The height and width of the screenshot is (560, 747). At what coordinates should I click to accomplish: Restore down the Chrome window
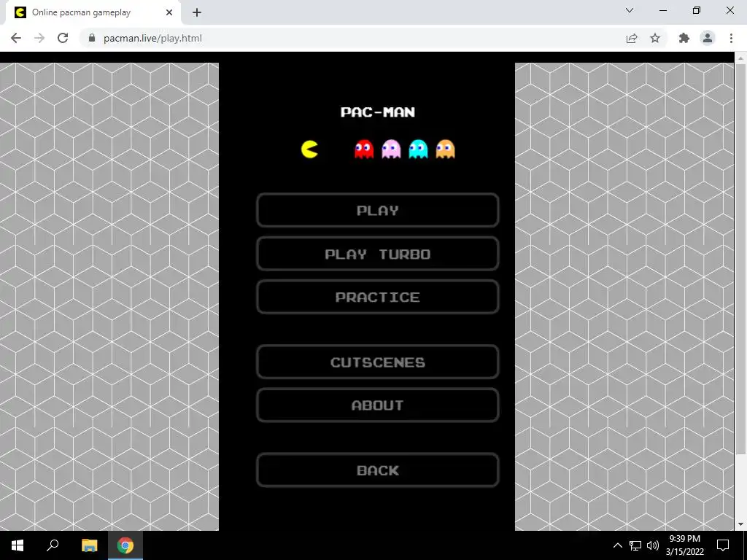697,10
